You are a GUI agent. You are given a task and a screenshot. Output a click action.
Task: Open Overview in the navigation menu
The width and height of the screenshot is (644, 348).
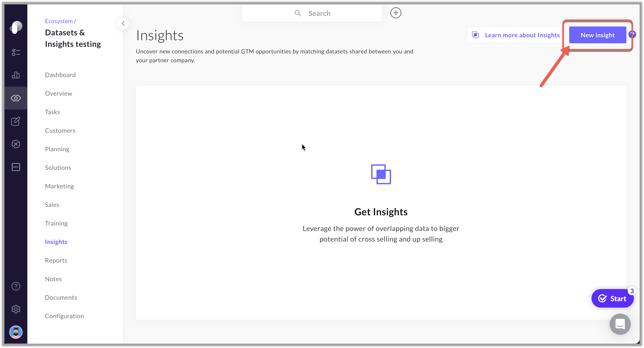pyautogui.click(x=58, y=93)
